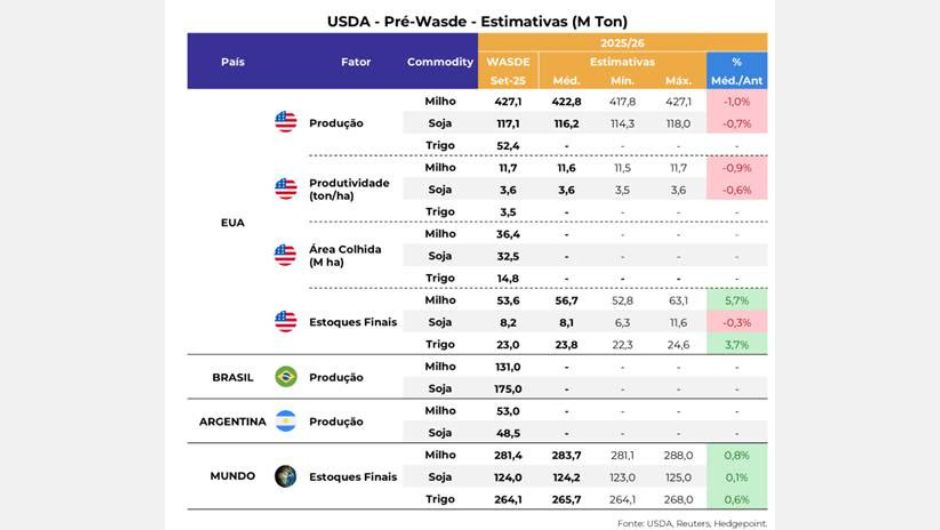Viewport: 940px width, 530px height.
Task: Click the US flag beside Área Colhida
Action: click(x=286, y=255)
